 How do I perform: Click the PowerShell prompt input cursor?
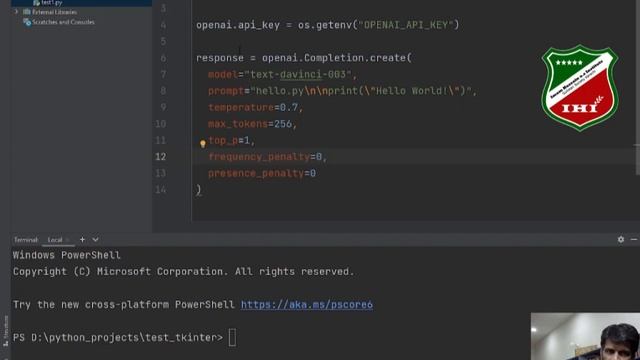[232, 338]
